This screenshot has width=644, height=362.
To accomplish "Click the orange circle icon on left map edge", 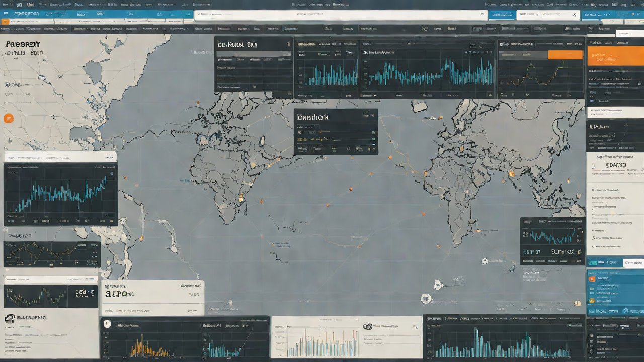I will (x=8, y=119).
